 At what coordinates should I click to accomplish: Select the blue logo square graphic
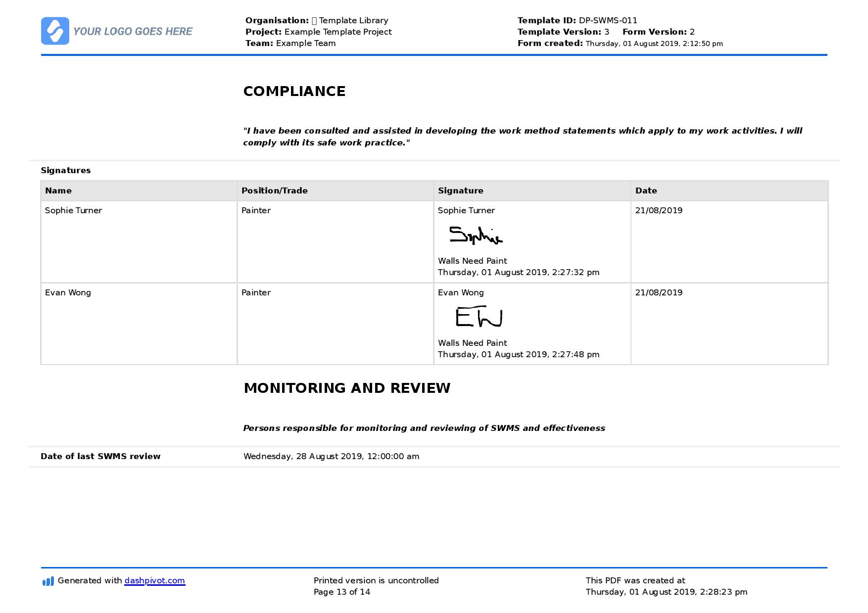coord(54,31)
